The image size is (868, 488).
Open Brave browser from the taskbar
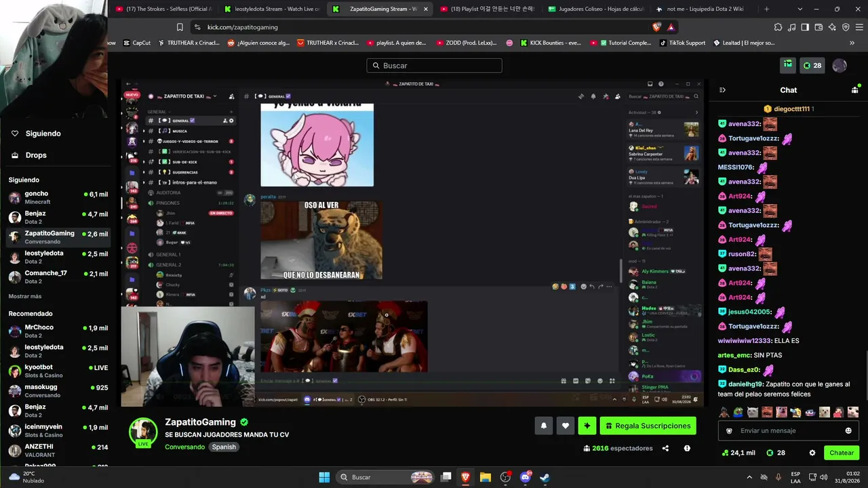click(466, 477)
